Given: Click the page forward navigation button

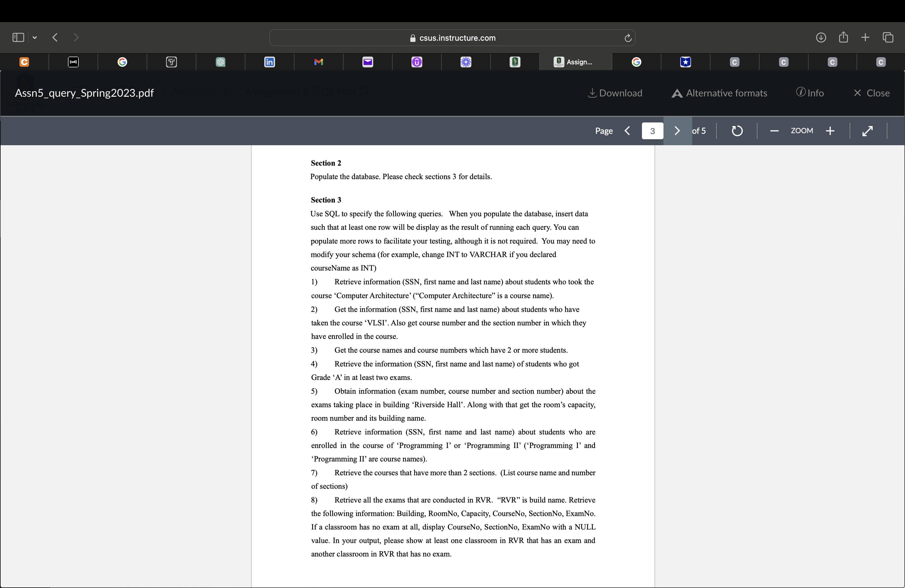Looking at the screenshot, I should (x=675, y=130).
